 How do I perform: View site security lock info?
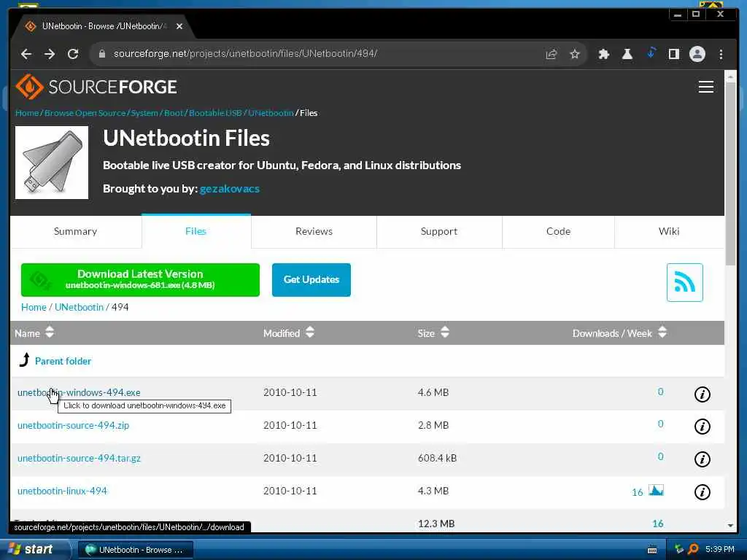coord(101,54)
